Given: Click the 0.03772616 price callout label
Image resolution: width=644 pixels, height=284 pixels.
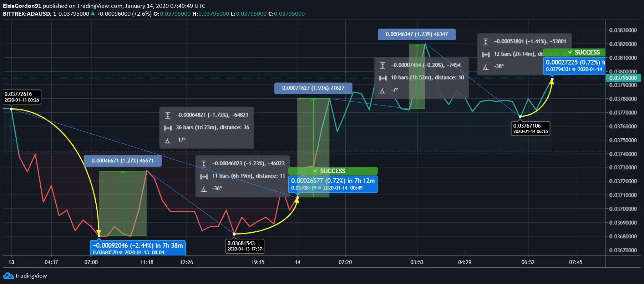Looking at the screenshot, I should (22, 97).
